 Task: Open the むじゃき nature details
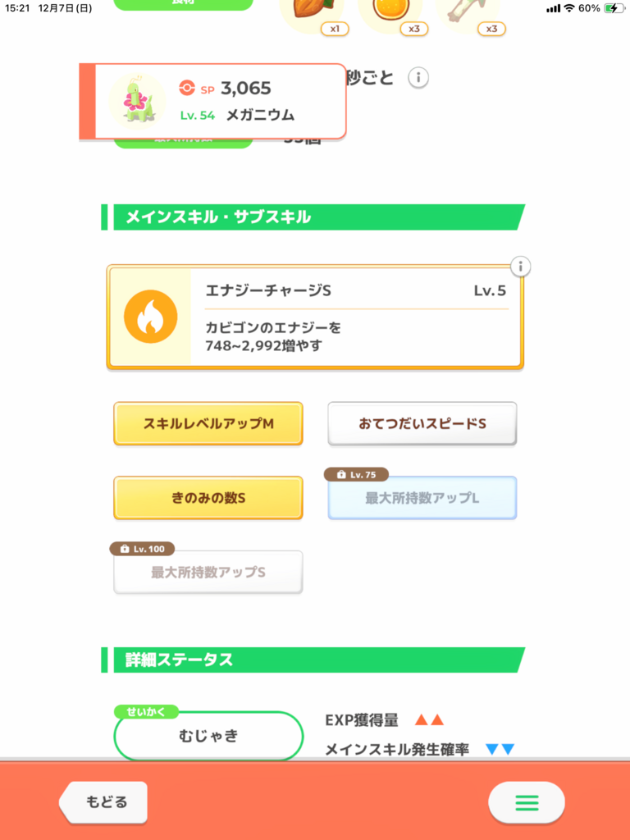pos(208,736)
